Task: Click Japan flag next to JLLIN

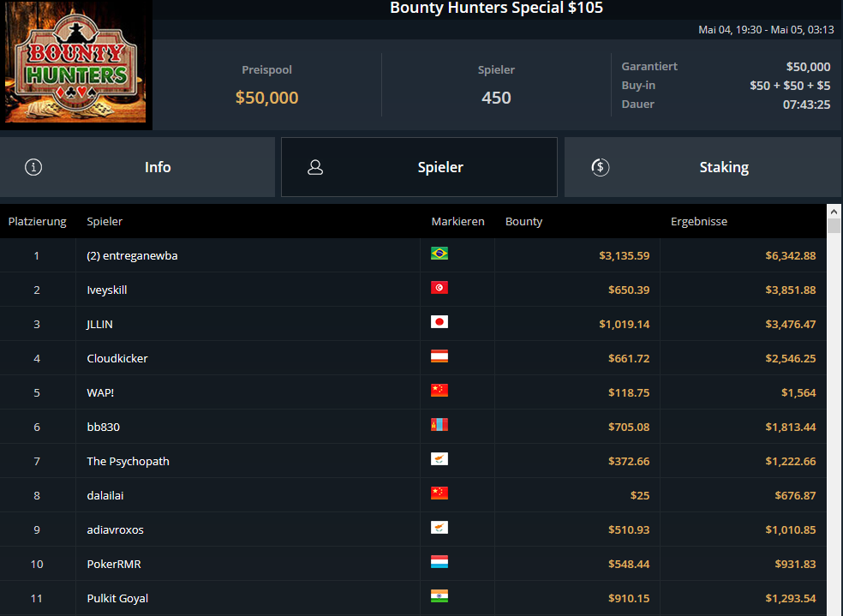Action: tap(439, 322)
